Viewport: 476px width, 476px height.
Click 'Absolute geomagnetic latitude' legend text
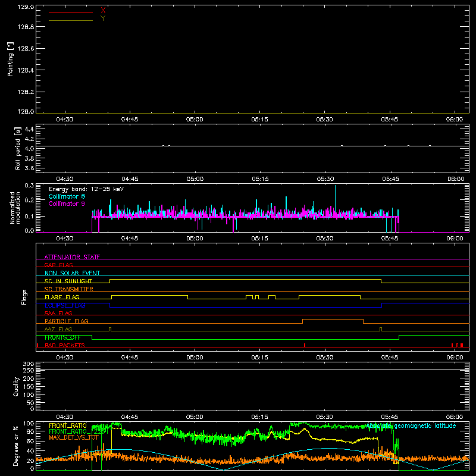[x=411, y=426]
